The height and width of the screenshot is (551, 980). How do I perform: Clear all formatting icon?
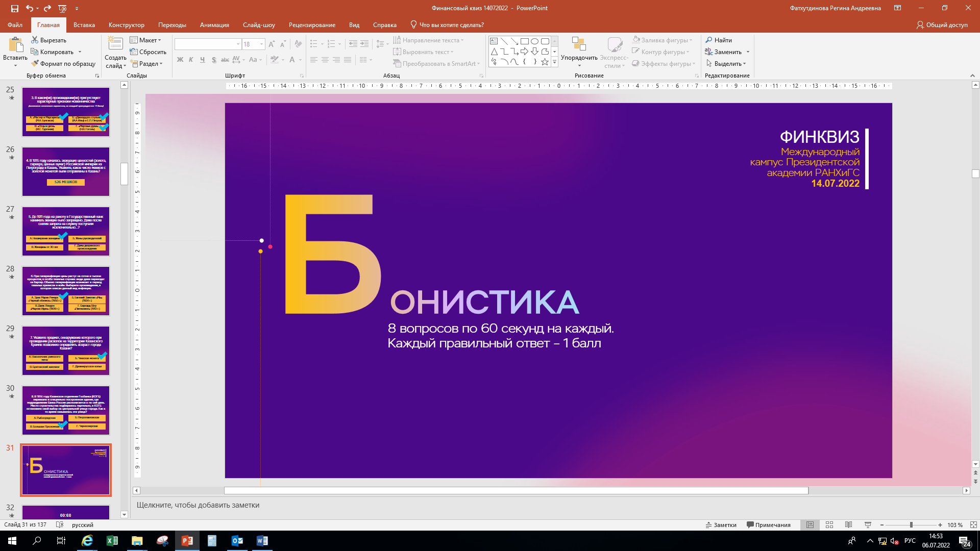(x=298, y=44)
